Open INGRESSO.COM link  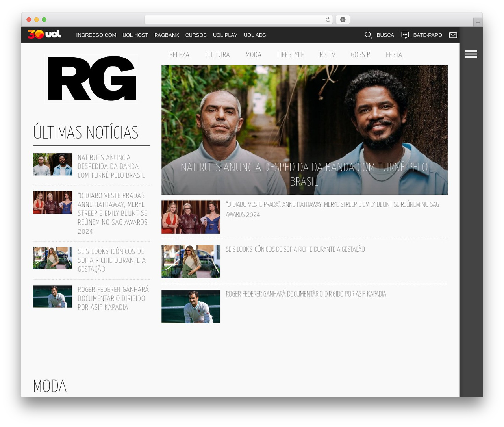point(96,35)
